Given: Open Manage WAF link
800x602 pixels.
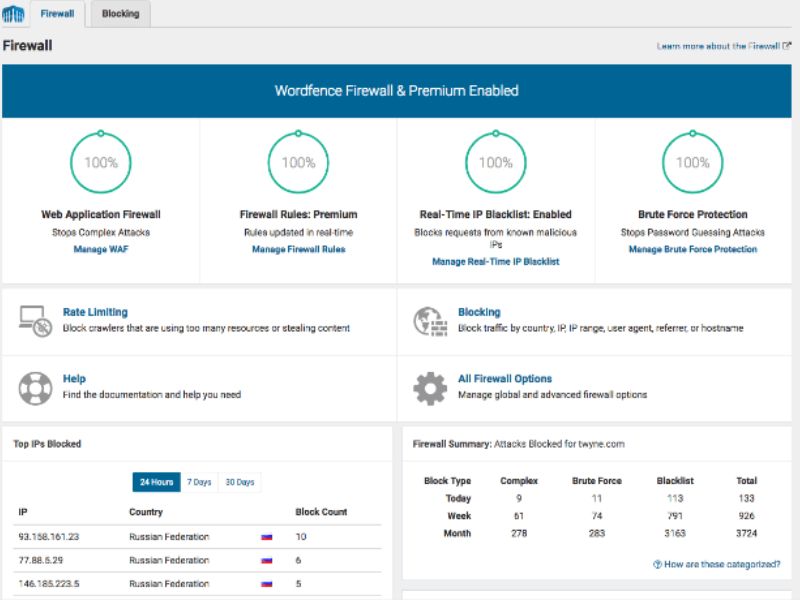Looking at the screenshot, I should (100, 249).
